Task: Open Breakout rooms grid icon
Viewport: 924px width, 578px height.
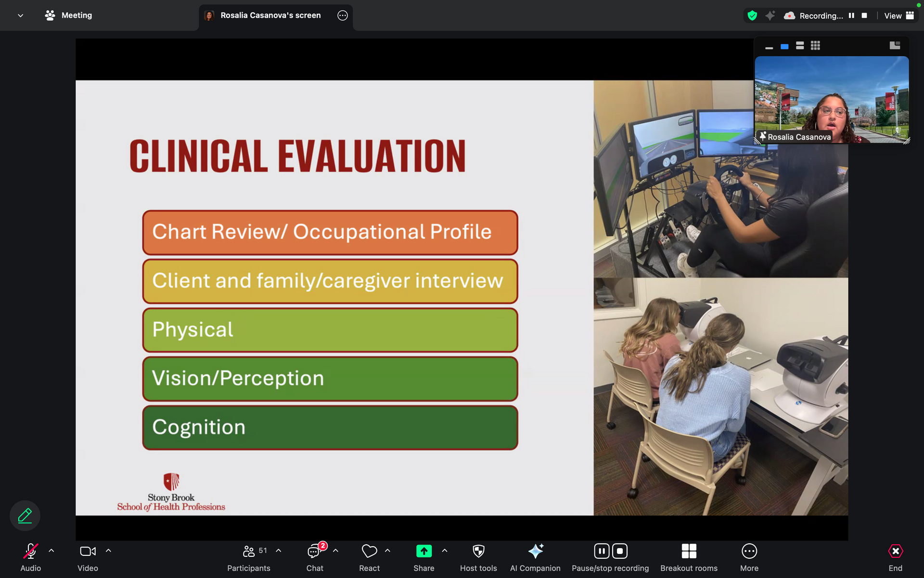Action: pyautogui.click(x=689, y=552)
